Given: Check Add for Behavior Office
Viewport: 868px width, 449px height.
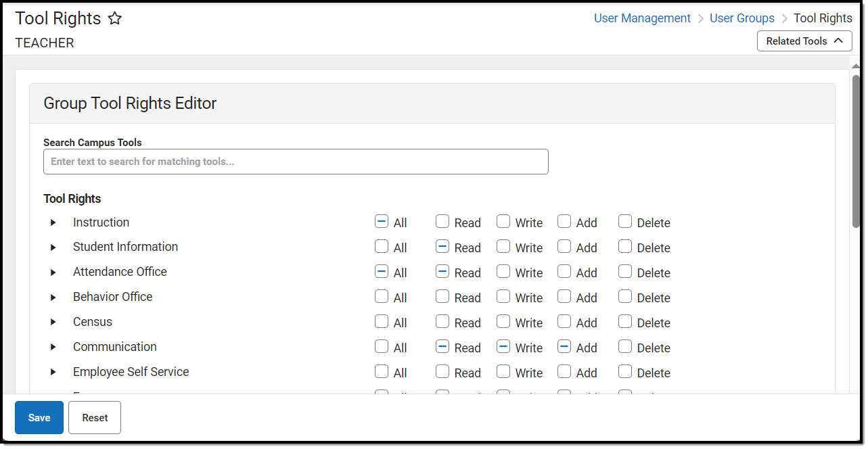Looking at the screenshot, I should 564,297.
